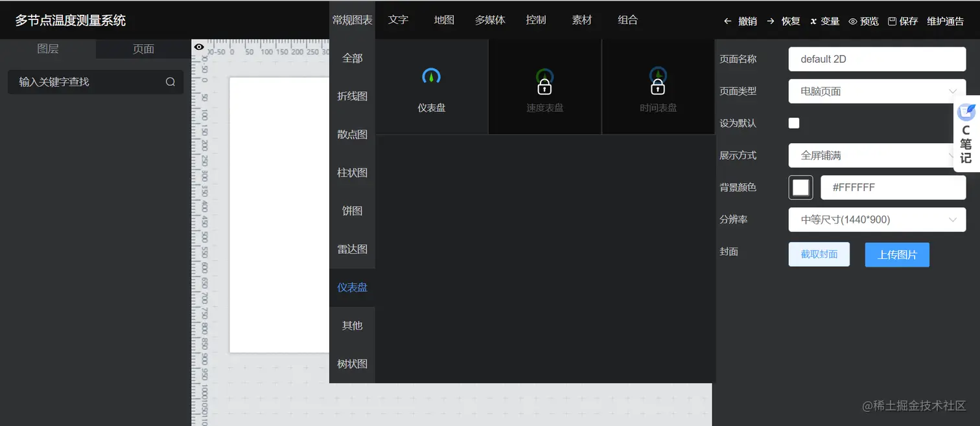The image size is (980, 426).
Task: Select the 树状图 chart category
Action: tap(352, 364)
